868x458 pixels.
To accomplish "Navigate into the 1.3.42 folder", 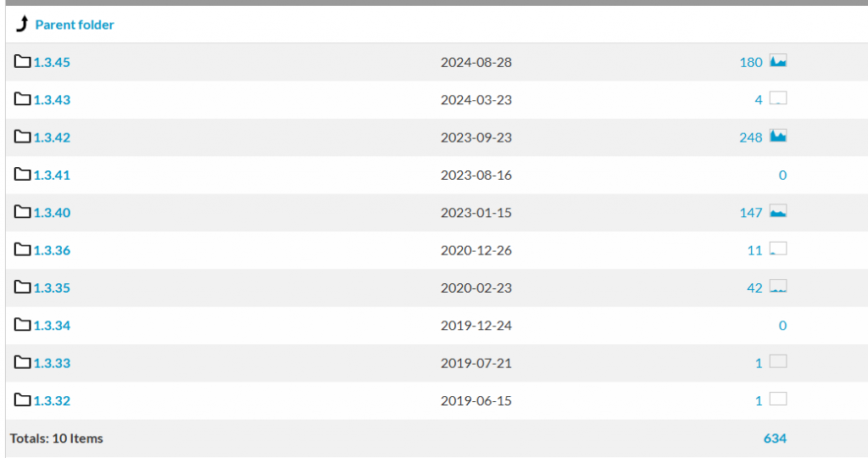I will 52,137.
